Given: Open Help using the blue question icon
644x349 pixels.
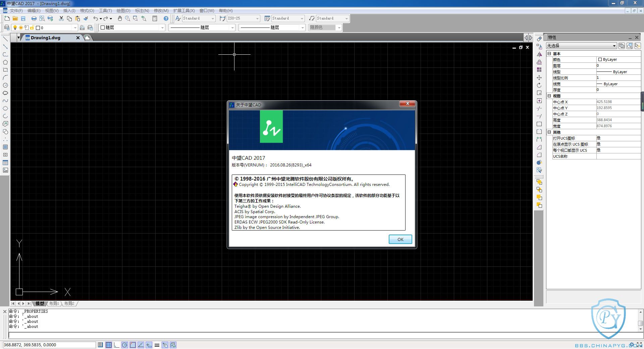Looking at the screenshot, I should 166,18.
